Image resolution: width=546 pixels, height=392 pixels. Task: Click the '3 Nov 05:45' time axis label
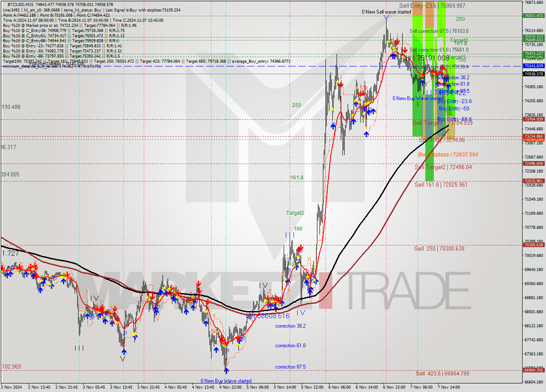[x=93, y=387]
